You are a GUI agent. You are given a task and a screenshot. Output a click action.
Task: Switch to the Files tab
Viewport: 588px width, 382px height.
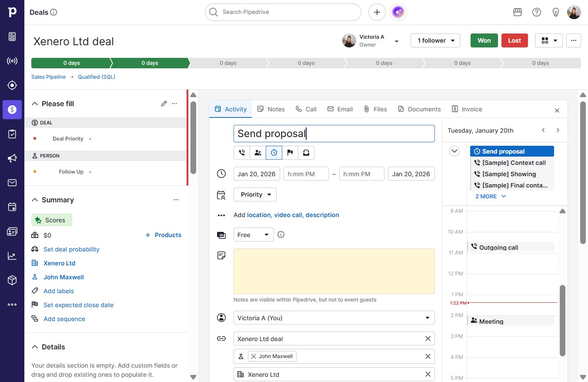coord(375,109)
